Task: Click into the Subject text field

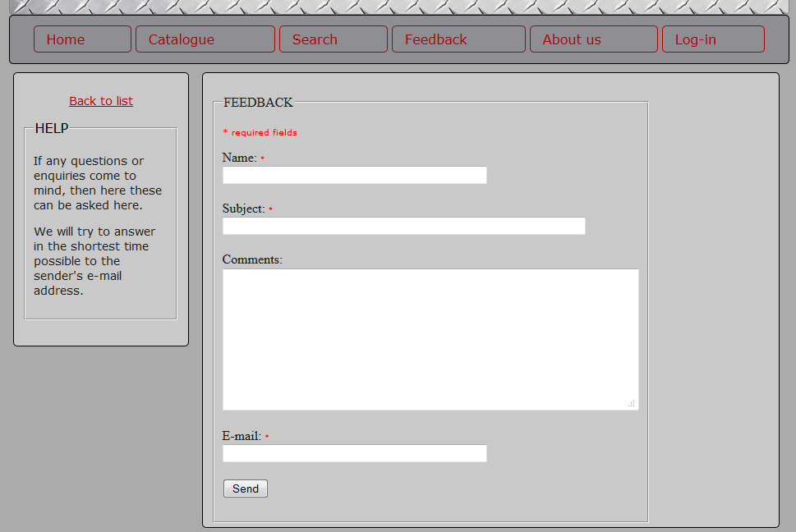Action: (403, 227)
